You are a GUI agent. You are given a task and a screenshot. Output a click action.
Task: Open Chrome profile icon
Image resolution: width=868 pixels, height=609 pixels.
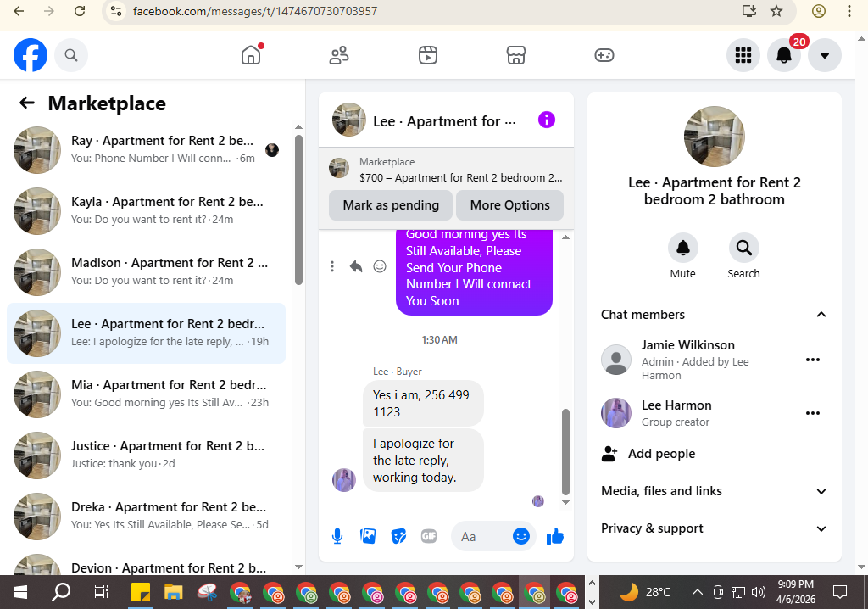818,10
